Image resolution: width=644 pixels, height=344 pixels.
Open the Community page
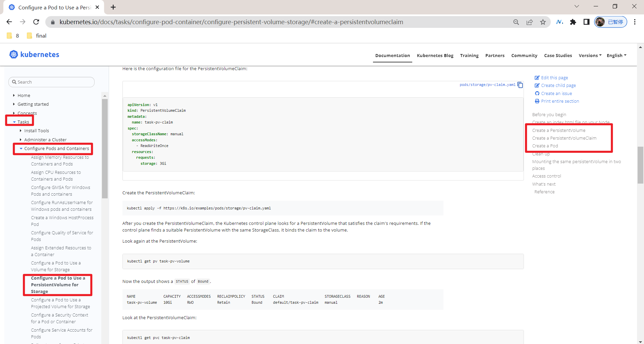coord(524,55)
